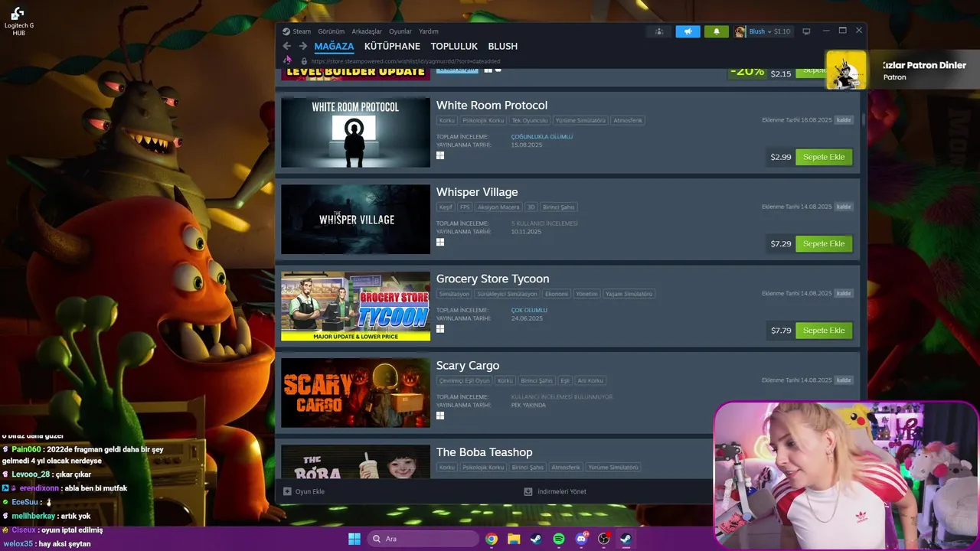980x551 pixels.
Task: Remove Scary Cargo via kaldır
Action: point(844,380)
